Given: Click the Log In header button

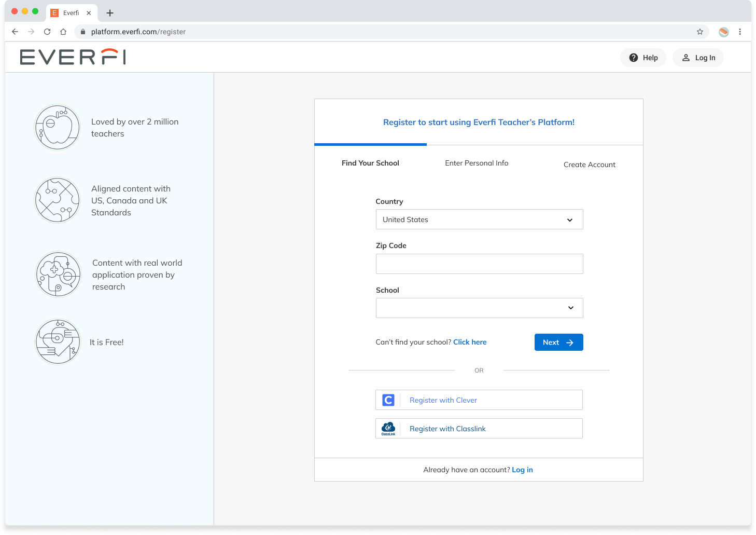Looking at the screenshot, I should [x=698, y=58].
